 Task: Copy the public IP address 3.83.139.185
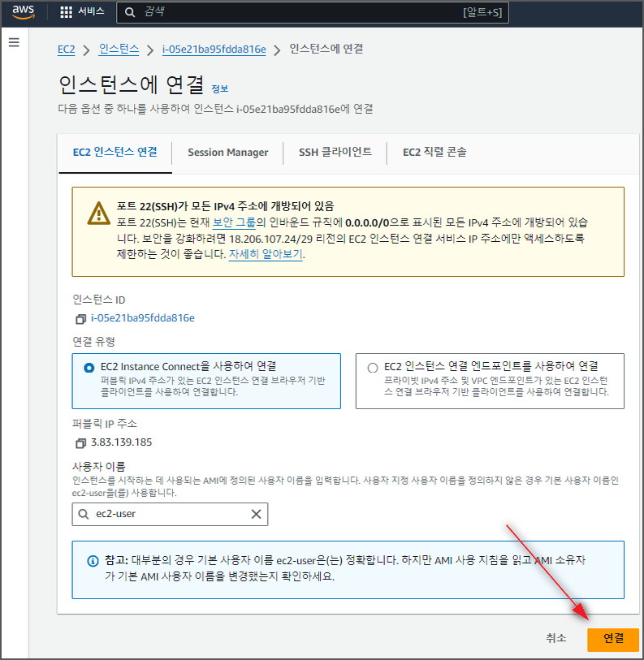pos(80,443)
